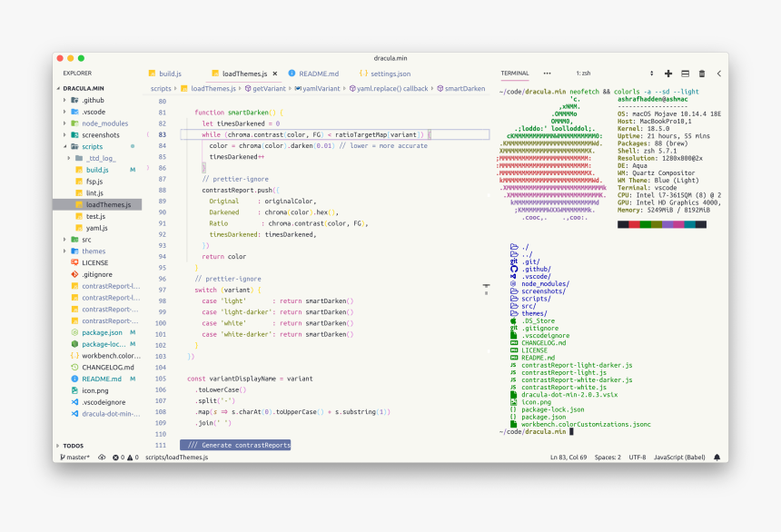Collapse the scripts folder
The image size is (781, 532).
[x=92, y=146]
